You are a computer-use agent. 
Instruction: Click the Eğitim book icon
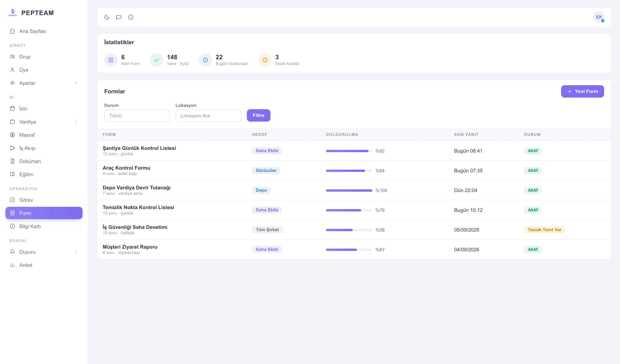pos(12,174)
